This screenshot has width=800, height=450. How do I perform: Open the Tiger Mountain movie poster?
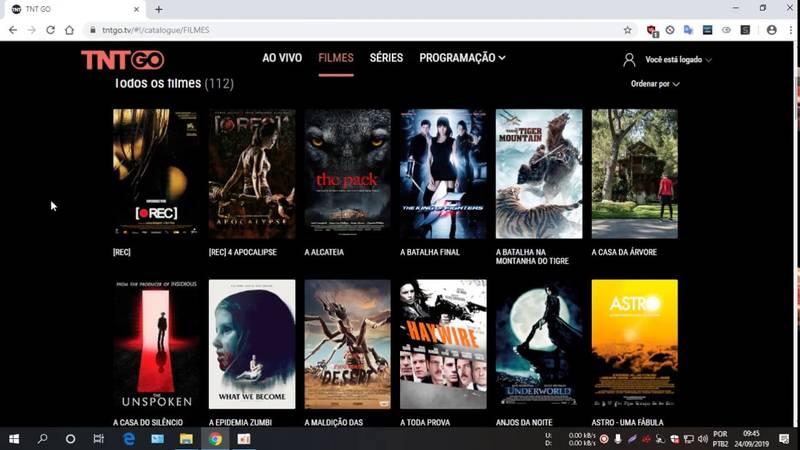[539, 173]
